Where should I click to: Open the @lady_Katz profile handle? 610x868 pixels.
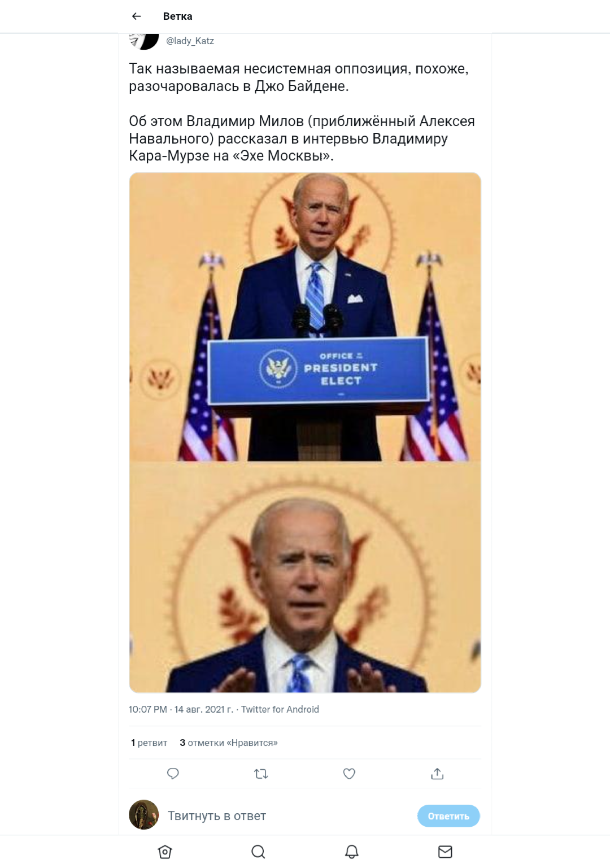point(190,41)
